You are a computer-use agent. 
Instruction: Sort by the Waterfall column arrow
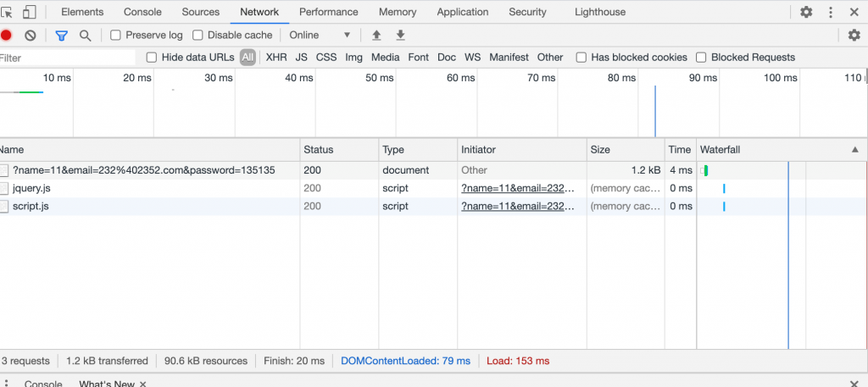(x=854, y=150)
